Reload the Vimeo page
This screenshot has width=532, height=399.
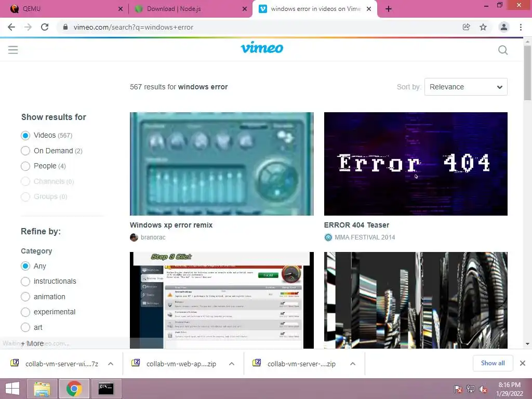click(45, 27)
